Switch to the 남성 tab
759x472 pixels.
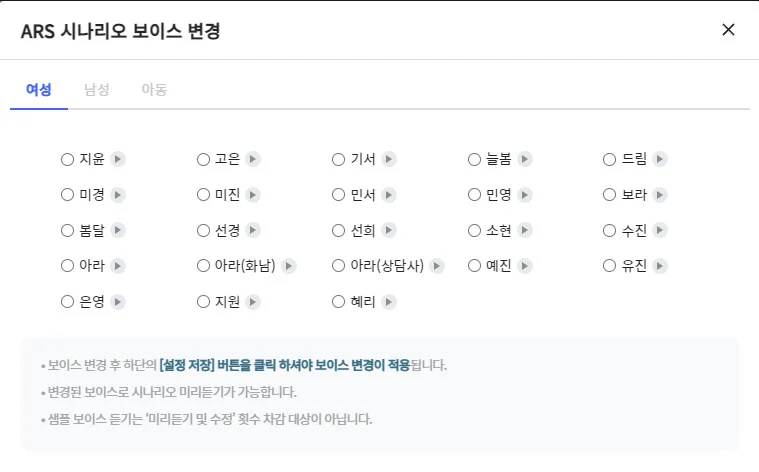(x=97, y=89)
